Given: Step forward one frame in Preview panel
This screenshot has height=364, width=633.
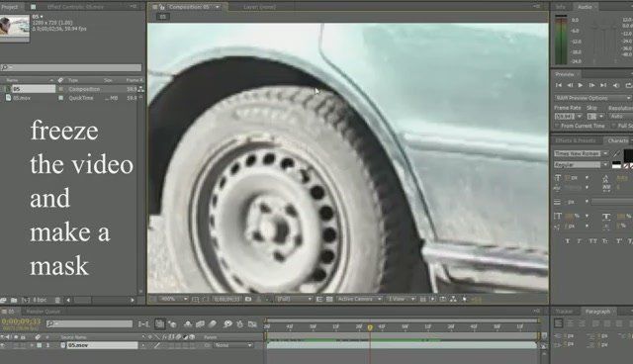Looking at the screenshot, I should click(591, 85).
